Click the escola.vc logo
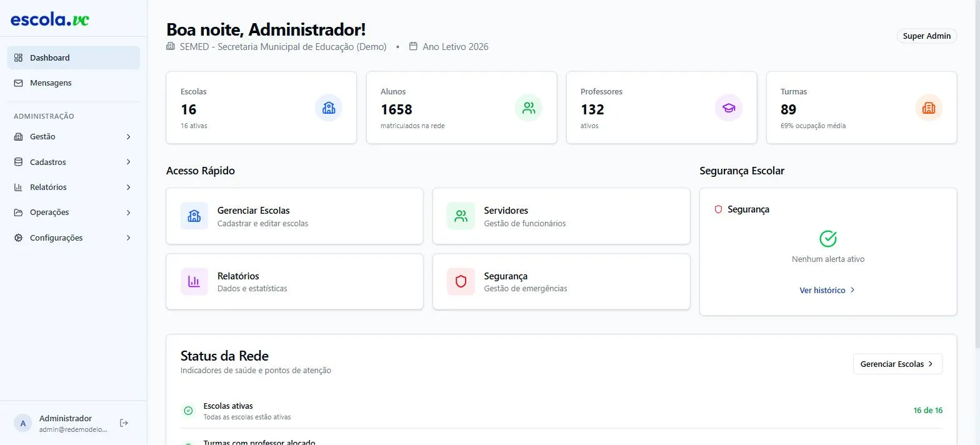The width and height of the screenshot is (980, 445). tap(50, 19)
